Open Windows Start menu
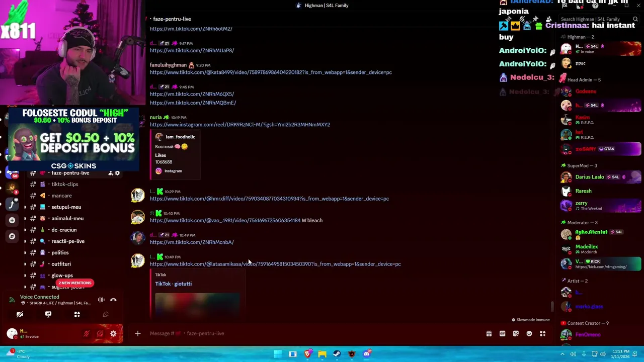Screen dimensions: 644x362 click(278, 354)
